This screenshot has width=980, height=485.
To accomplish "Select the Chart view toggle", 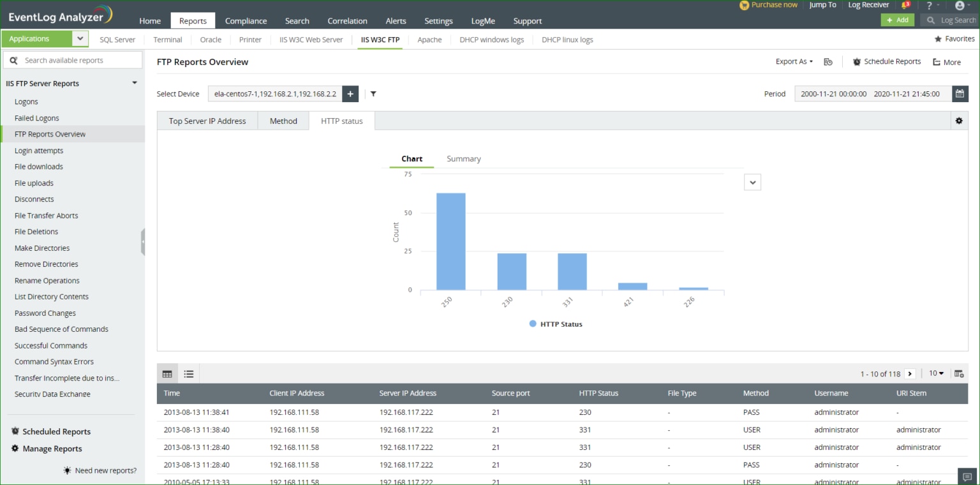I will 412,158.
